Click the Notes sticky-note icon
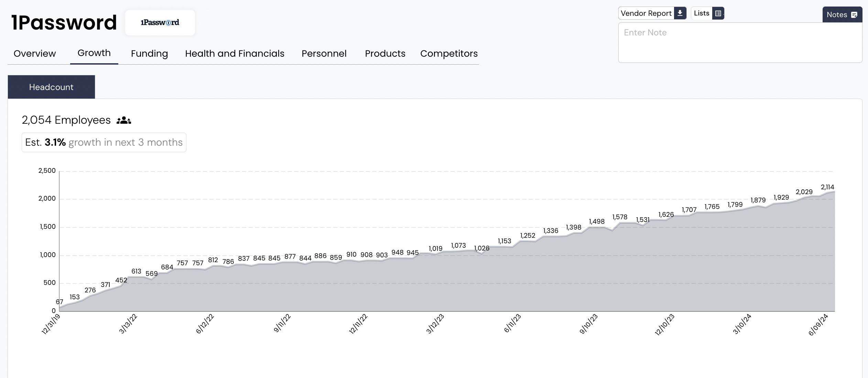Image resolution: width=868 pixels, height=378 pixels. click(854, 15)
